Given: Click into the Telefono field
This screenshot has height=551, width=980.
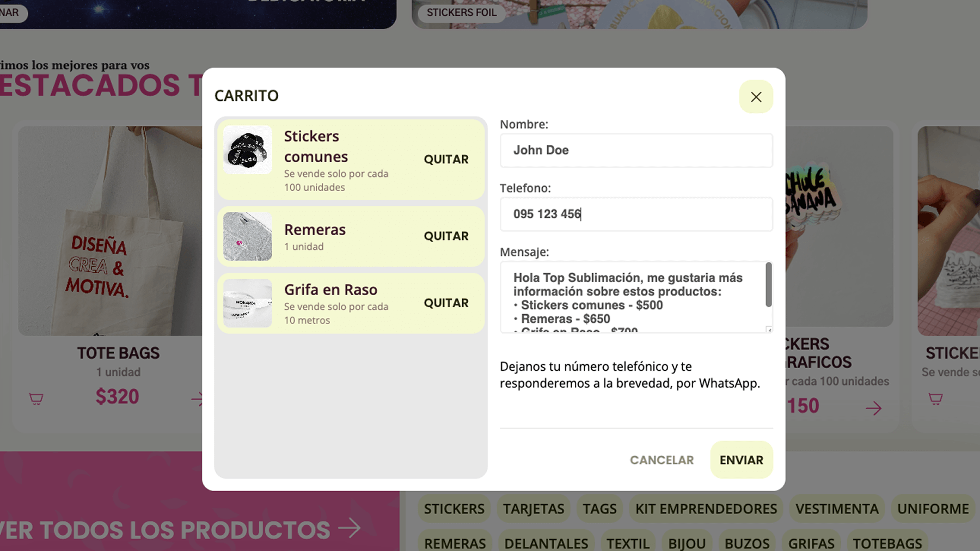Looking at the screenshot, I should click(x=636, y=214).
